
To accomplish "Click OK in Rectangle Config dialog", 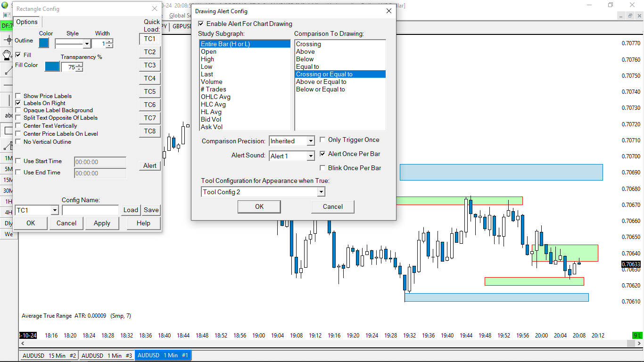I will tap(31, 223).
